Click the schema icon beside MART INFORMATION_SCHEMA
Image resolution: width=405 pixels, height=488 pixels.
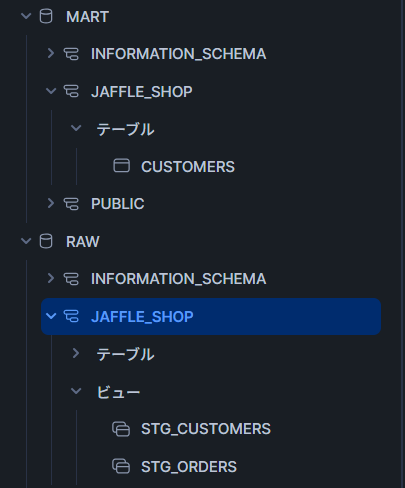point(71,54)
